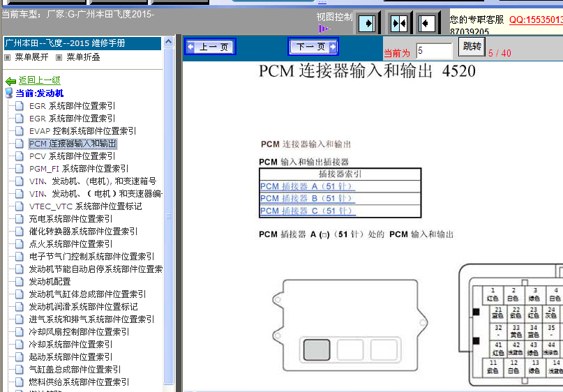Click the 广州本田--飞度--2015 维修手册 header
This screenshot has width=563, height=392.
[82, 43]
